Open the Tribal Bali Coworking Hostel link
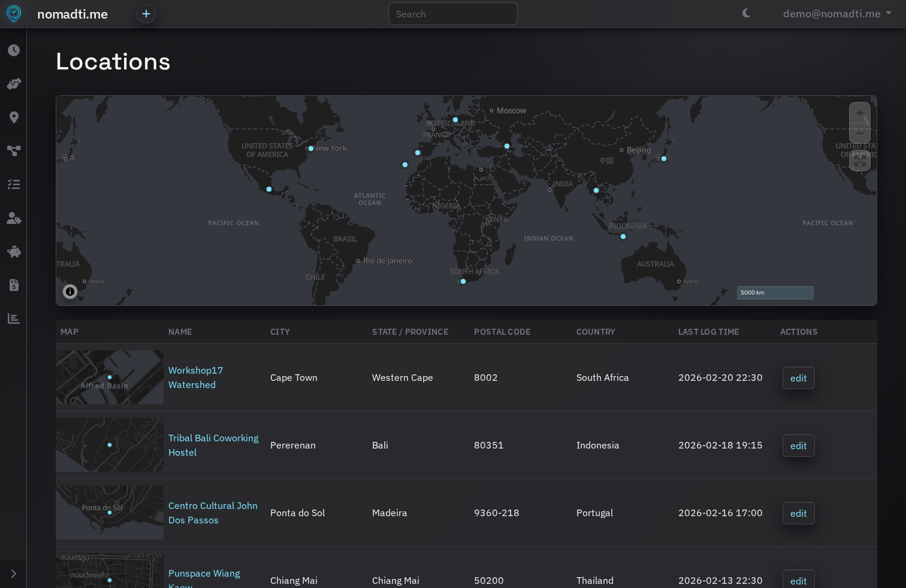The height and width of the screenshot is (588, 906). click(x=213, y=445)
